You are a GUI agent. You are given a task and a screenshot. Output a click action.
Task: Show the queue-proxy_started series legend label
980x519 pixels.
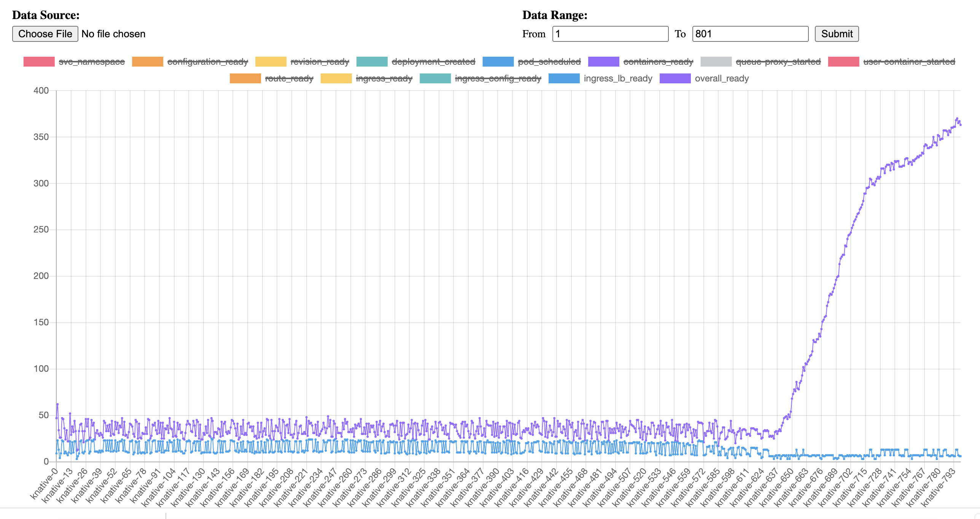click(778, 62)
